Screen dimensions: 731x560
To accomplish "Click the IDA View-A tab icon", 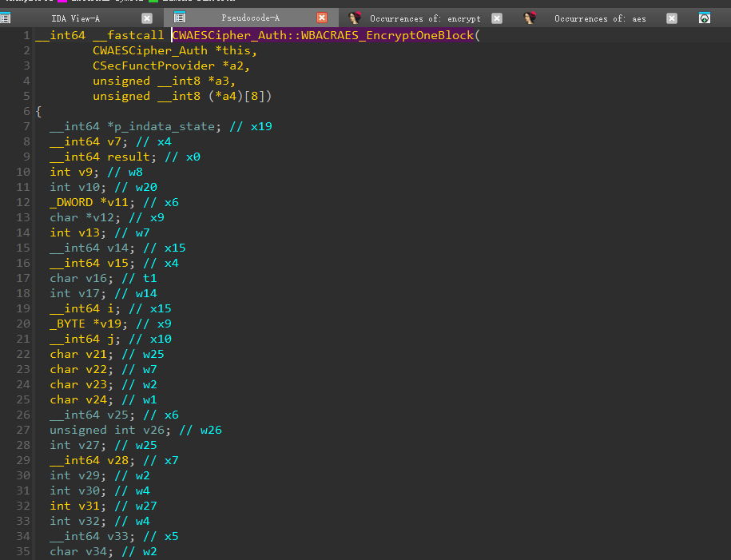I will [5, 18].
